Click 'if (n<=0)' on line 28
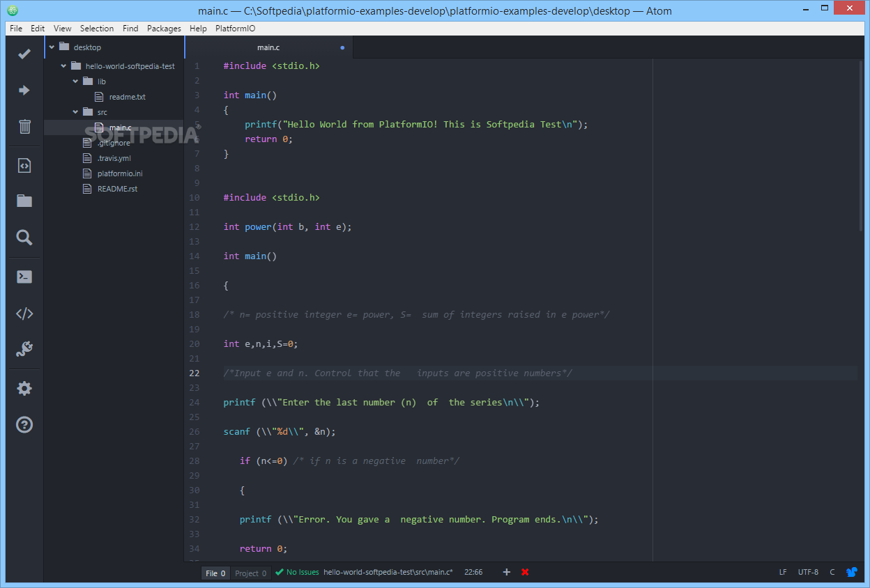870x588 pixels. click(x=264, y=461)
